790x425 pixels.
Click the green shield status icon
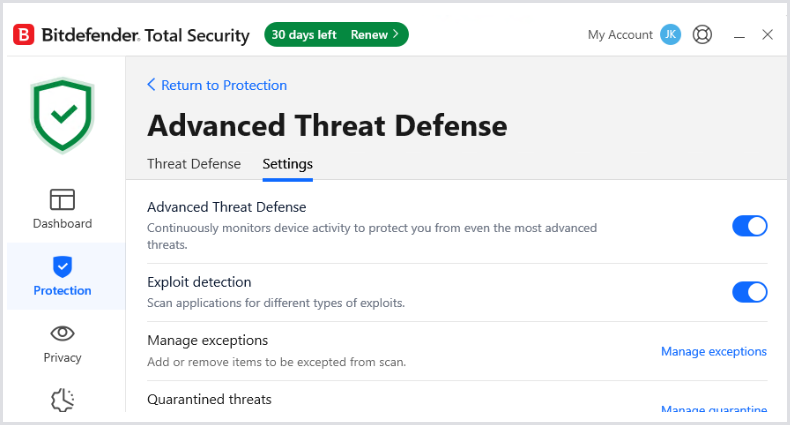pos(62,115)
